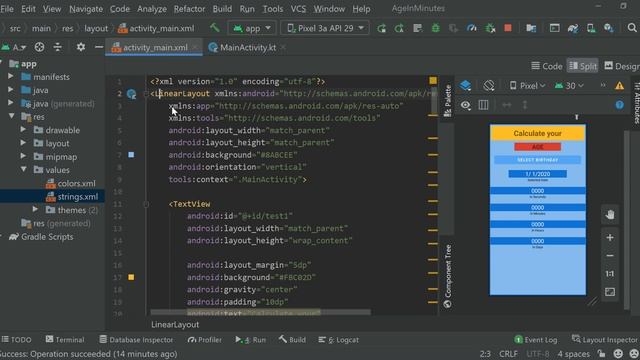Toggle the Attributes side panel
This screenshot has width=640, height=360.
pos(637,102)
